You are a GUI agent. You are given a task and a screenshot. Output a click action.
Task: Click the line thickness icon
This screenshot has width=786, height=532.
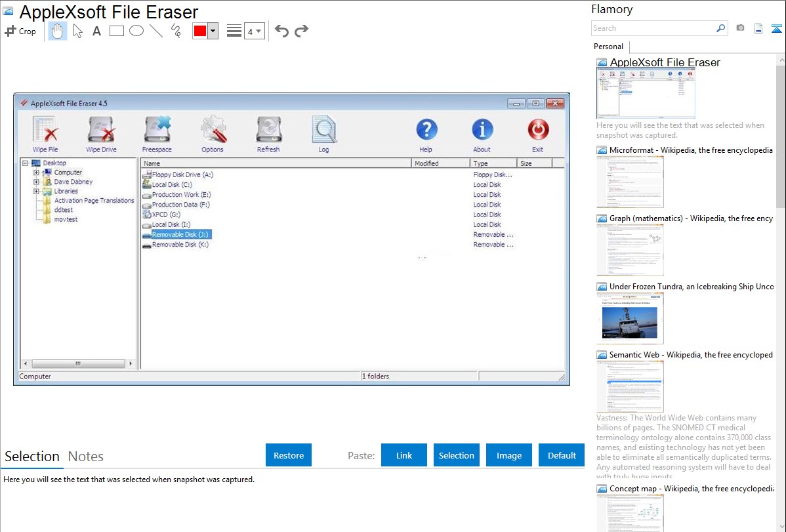234,31
